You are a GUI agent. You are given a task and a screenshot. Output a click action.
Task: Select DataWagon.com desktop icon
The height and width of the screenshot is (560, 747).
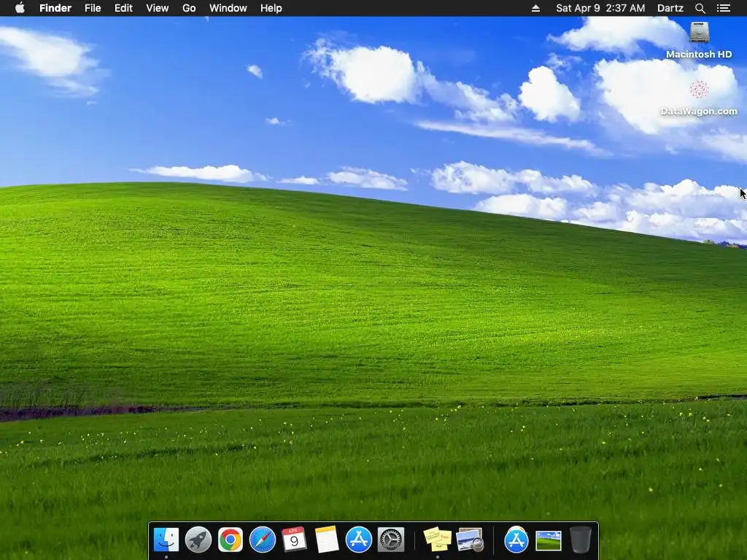coord(699,89)
